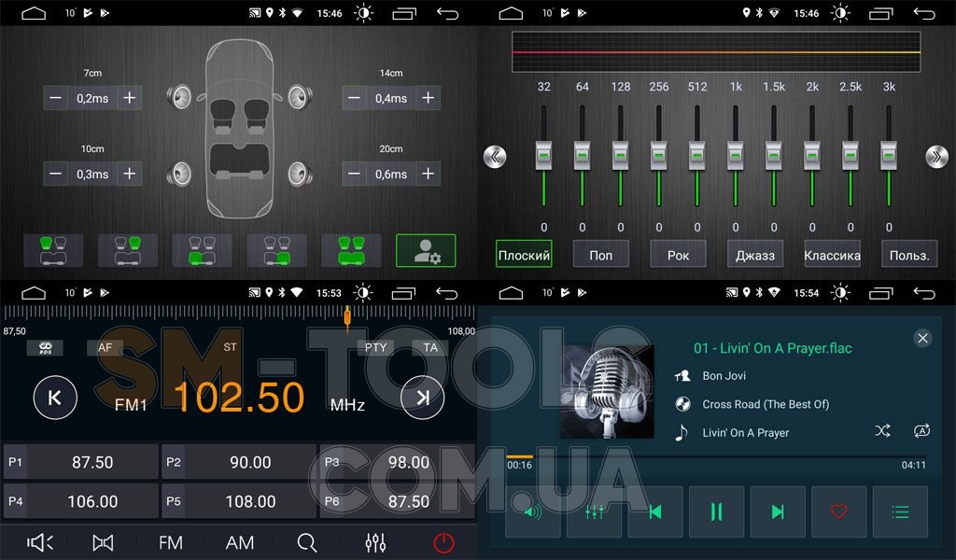
Task: Open user sound field settings button
Action: 425,251
